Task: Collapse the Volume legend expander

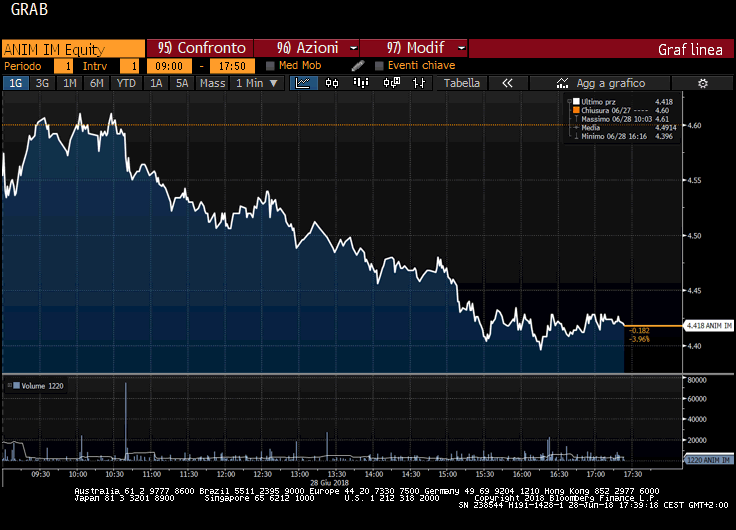Action: tap(9, 385)
